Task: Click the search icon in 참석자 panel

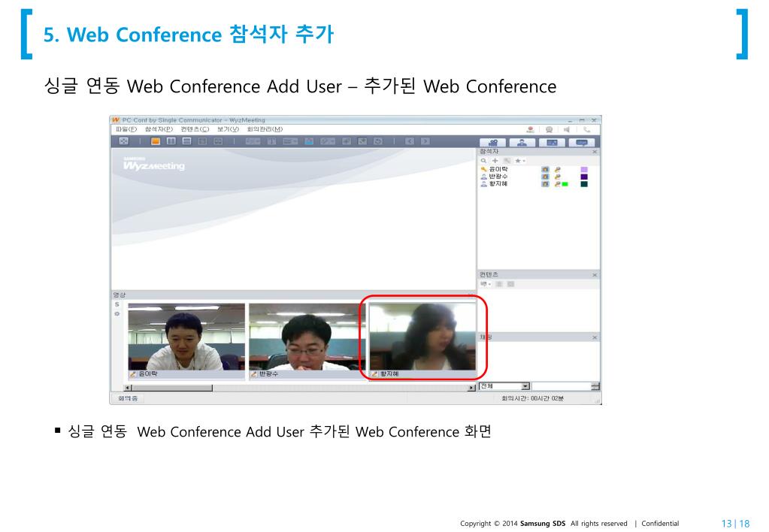Action: [x=483, y=161]
